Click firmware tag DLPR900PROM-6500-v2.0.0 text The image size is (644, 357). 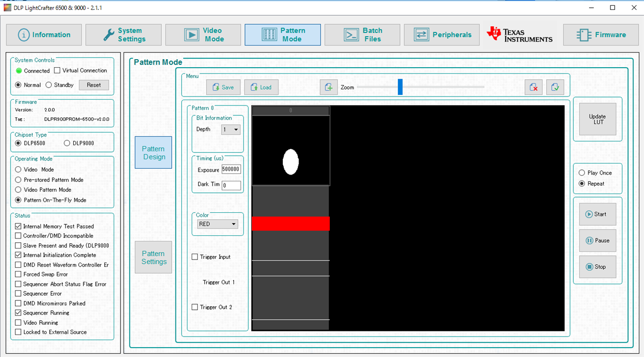(x=77, y=119)
